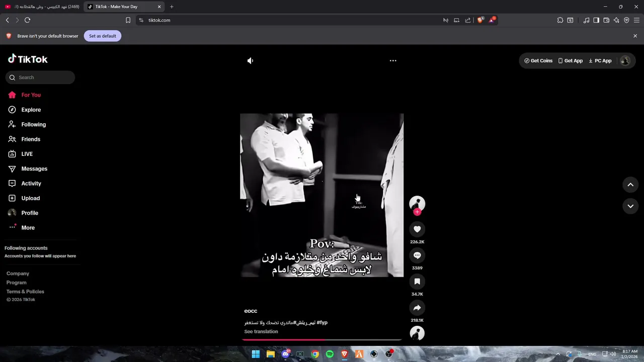
Task: Bookmark the video to favorites
Action: point(417,282)
